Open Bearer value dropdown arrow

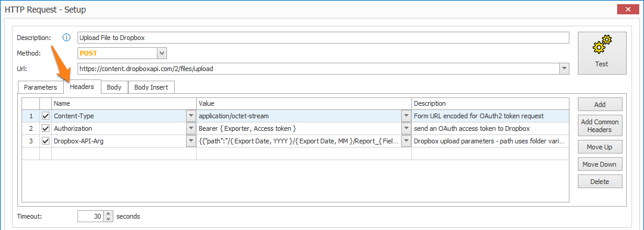[x=406, y=128]
